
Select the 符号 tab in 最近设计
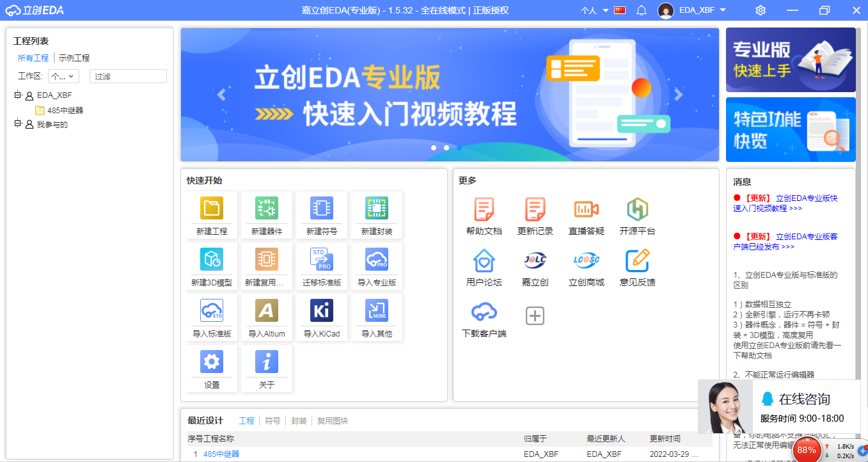point(272,420)
